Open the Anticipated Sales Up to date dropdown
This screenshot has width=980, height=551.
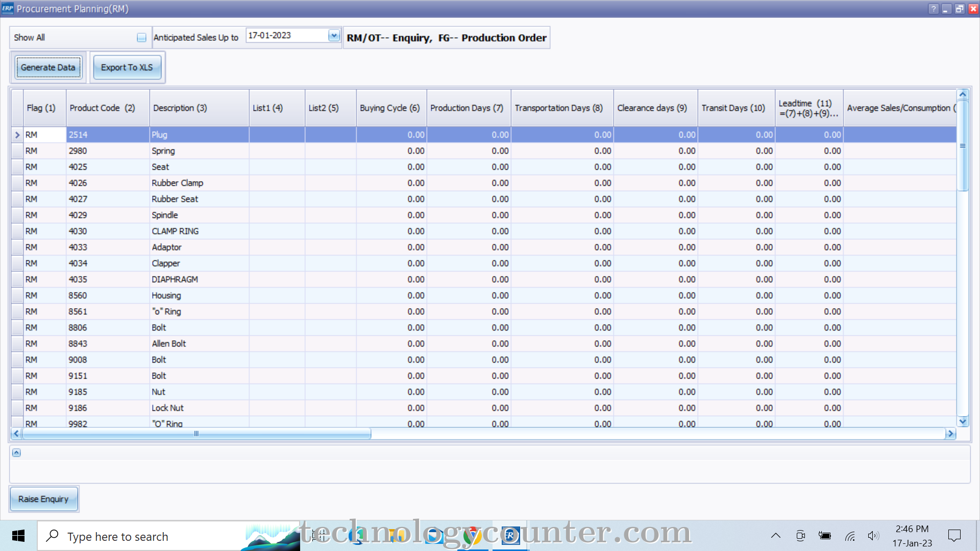click(334, 35)
